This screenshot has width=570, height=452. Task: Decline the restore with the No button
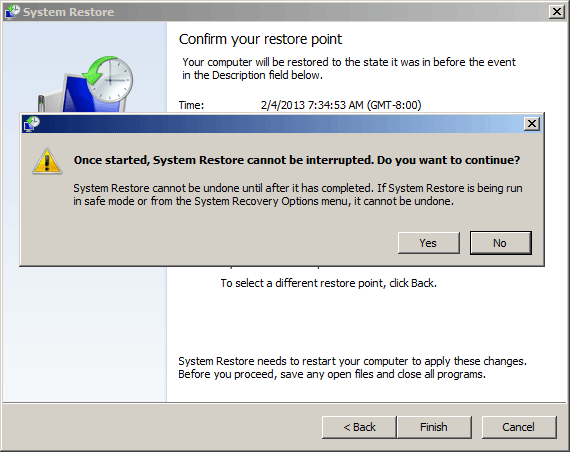click(501, 243)
